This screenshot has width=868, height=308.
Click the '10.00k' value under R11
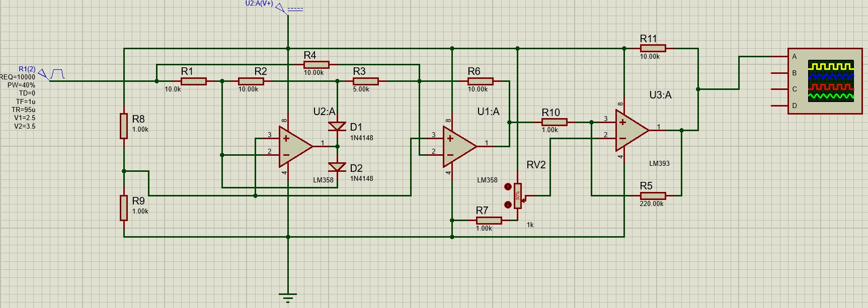[x=650, y=57]
